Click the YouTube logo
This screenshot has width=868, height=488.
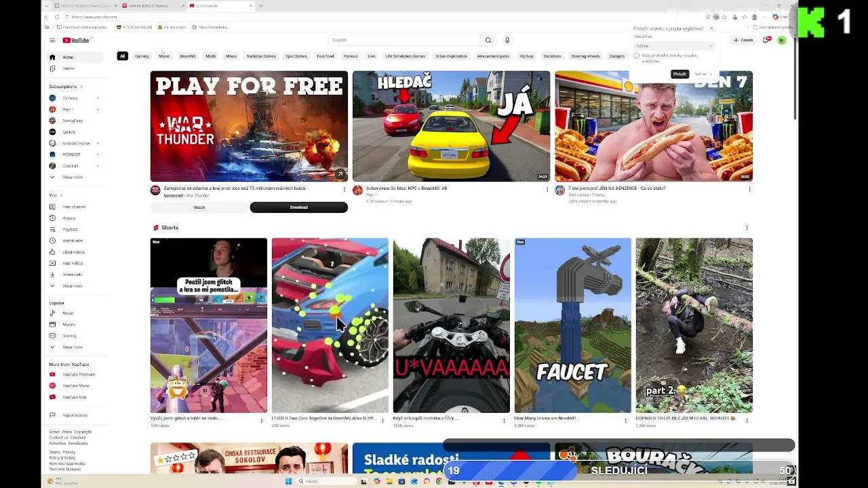[x=76, y=41]
